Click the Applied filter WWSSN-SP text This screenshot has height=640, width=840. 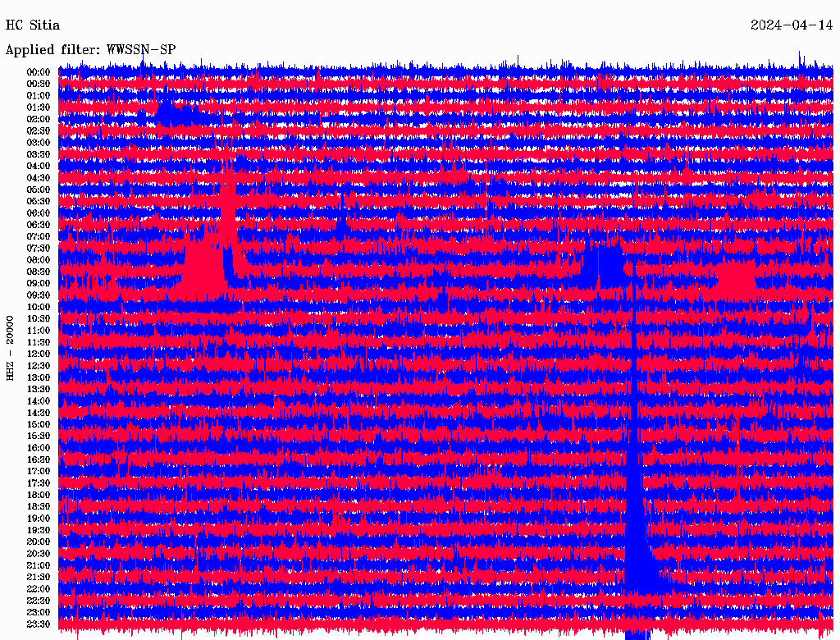click(90, 50)
